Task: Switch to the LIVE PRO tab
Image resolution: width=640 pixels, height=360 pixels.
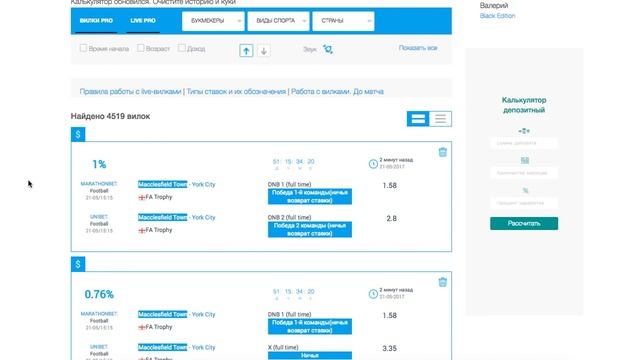Action: click(x=143, y=20)
